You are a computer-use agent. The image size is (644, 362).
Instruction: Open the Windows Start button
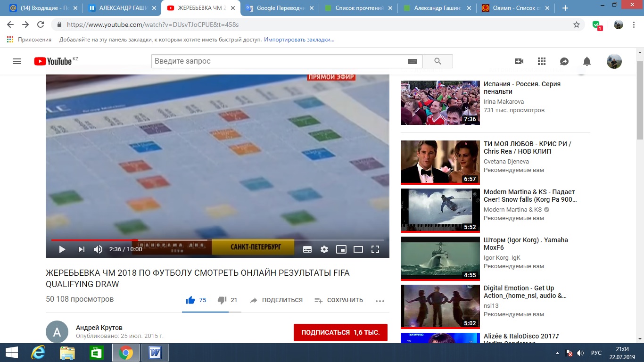pyautogui.click(x=11, y=353)
